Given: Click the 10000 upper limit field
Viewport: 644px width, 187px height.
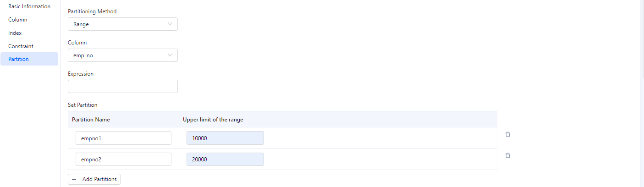Looking at the screenshot, I should click(x=225, y=138).
